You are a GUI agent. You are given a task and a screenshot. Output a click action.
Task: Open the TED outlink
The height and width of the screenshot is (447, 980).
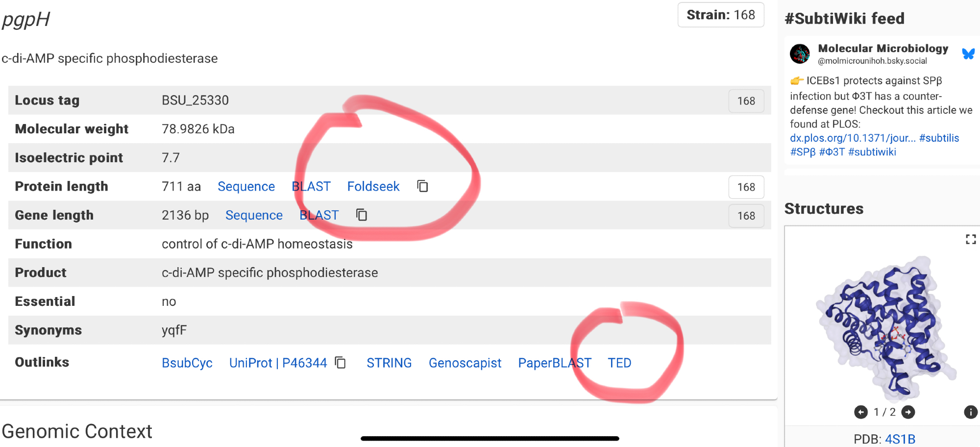coord(619,363)
